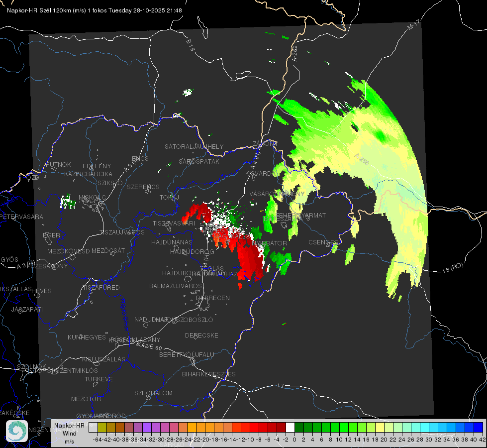This screenshot has width=487, height=448.
Task: Click the EGER city label
Action: tap(51, 235)
